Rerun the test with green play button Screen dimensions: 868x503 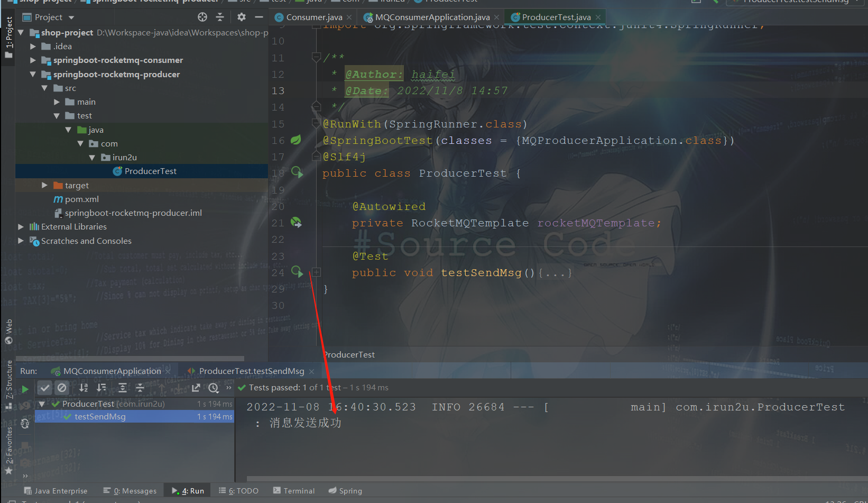click(25, 389)
